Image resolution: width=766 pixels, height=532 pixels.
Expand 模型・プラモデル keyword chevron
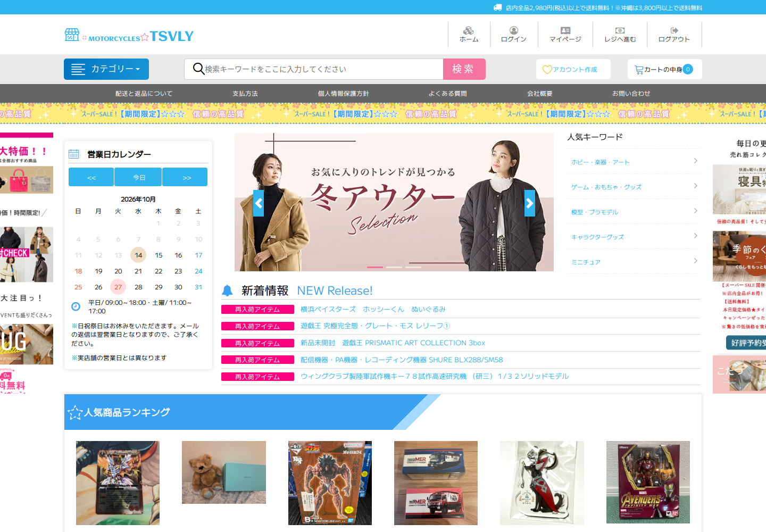pos(696,211)
